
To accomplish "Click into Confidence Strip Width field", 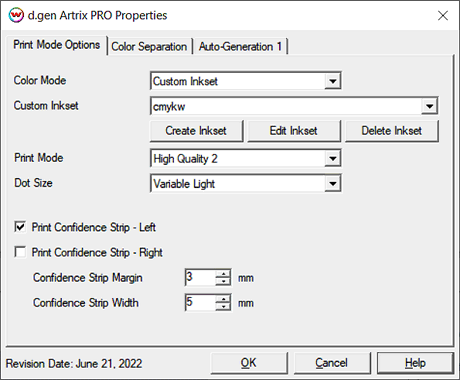I will tap(200, 302).
